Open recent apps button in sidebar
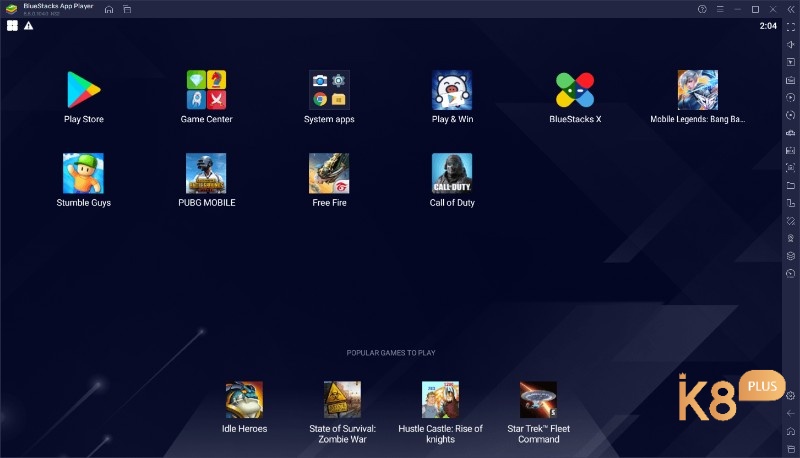Viewport: 800px width, 458px height. (x=791, y=449)
